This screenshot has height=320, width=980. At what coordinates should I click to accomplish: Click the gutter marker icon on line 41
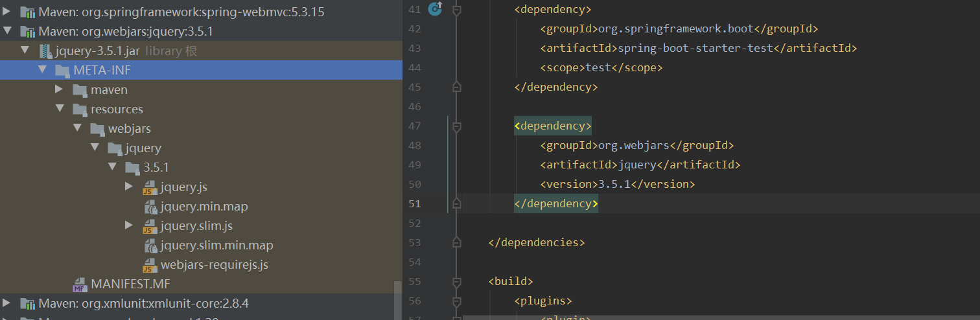pyautogui.click(x=436, y=8)
